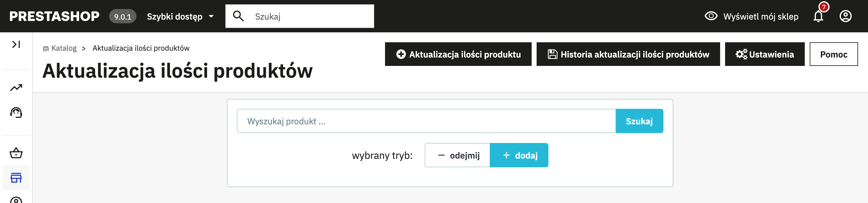Go to 'Katalog' breadcrumb link

click(x=64, y=48)
